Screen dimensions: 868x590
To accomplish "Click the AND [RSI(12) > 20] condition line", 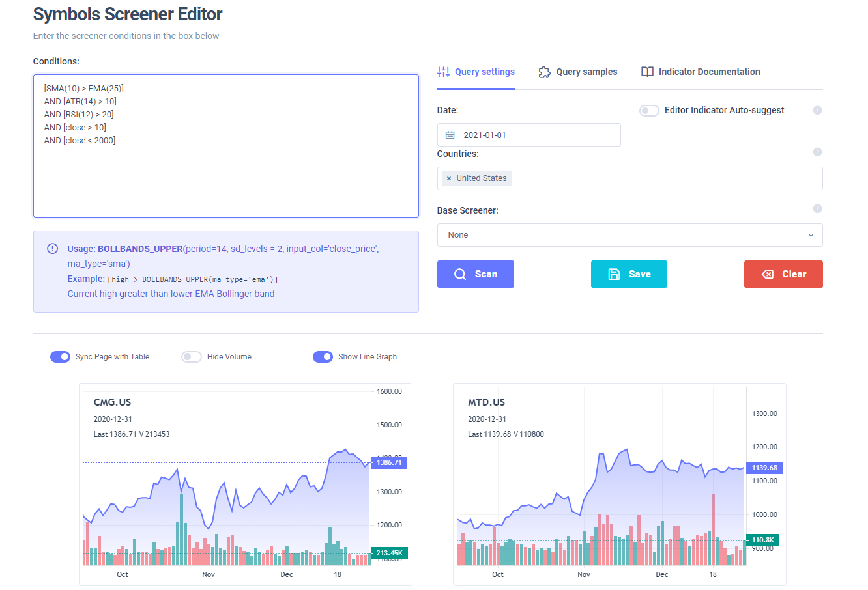I will coord(79,114).
